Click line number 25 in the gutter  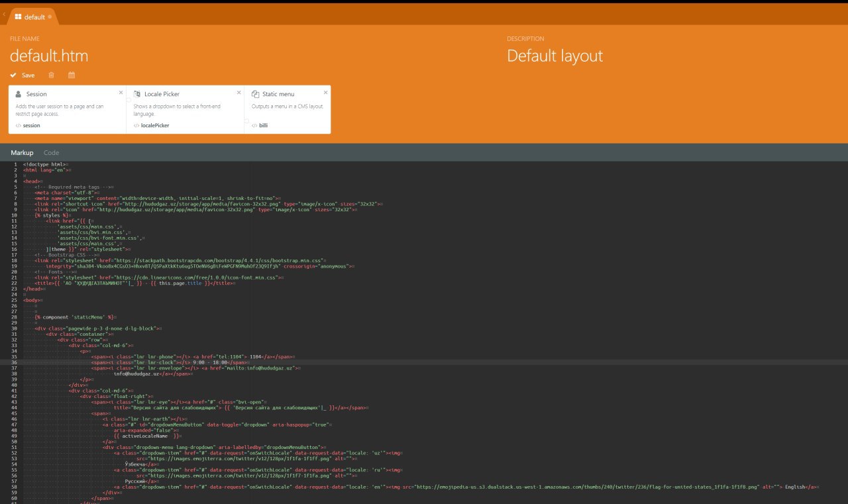click(13, 300)
